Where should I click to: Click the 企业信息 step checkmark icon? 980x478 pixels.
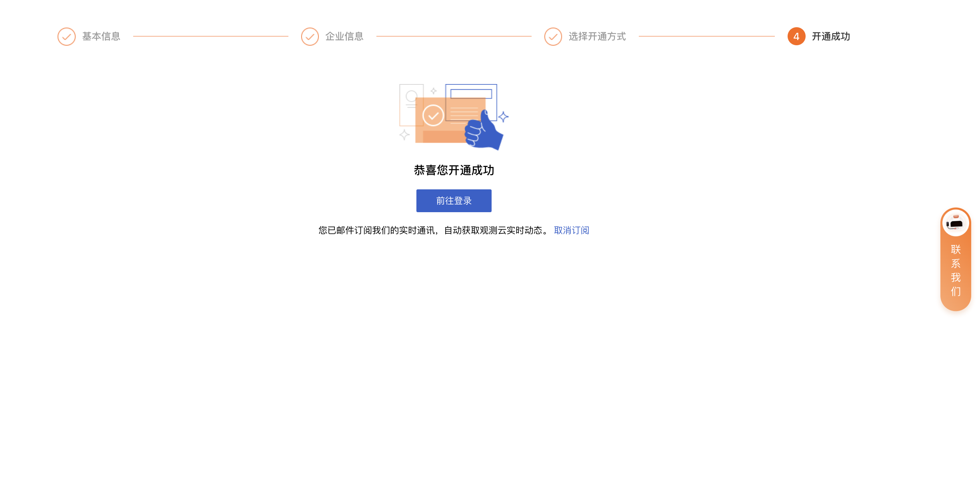(310, 36)
